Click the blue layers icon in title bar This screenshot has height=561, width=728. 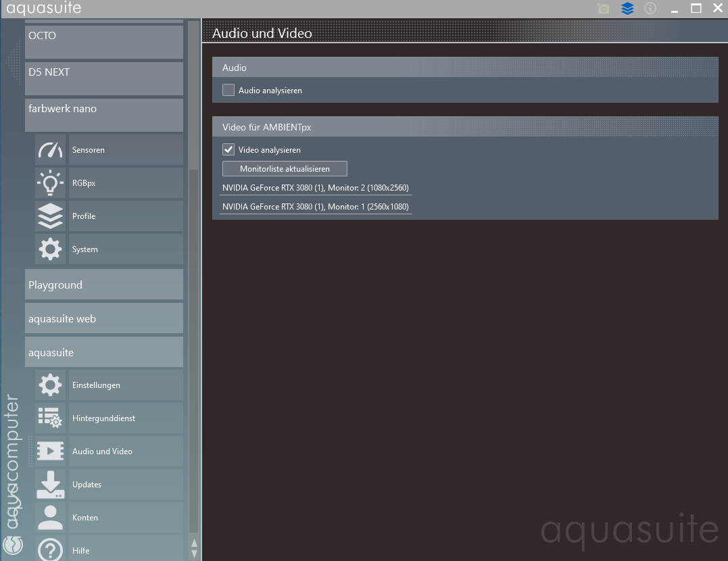(x=627, y=8)
